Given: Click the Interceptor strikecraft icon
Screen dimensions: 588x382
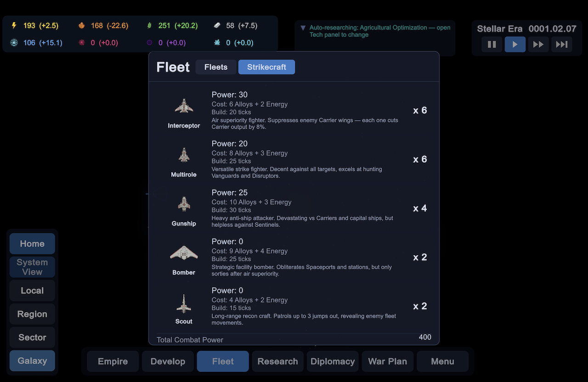Looking at the screenshot, I should [184, 107].
